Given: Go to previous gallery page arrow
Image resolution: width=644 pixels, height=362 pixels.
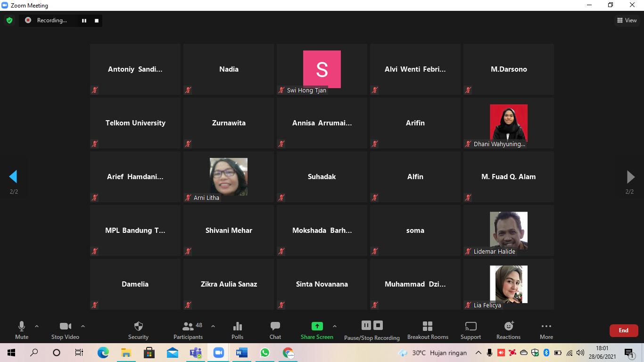Looking at the screenshot, I should (x=13, y=177).
